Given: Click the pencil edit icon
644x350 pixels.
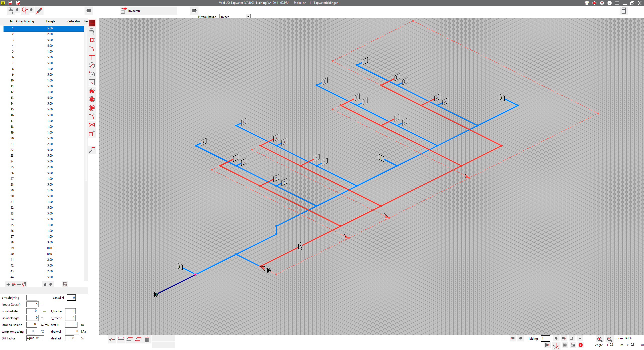Looking at the screenshot, I should [39, 11].
